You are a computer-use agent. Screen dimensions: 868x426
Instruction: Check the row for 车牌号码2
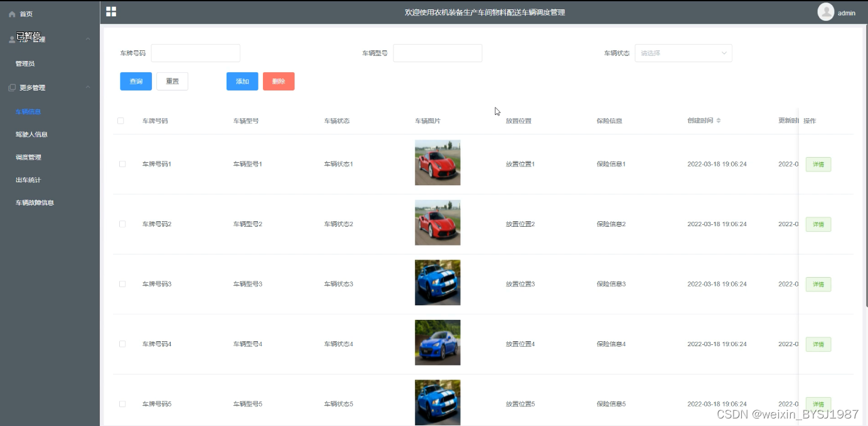[x=122, y=224]
